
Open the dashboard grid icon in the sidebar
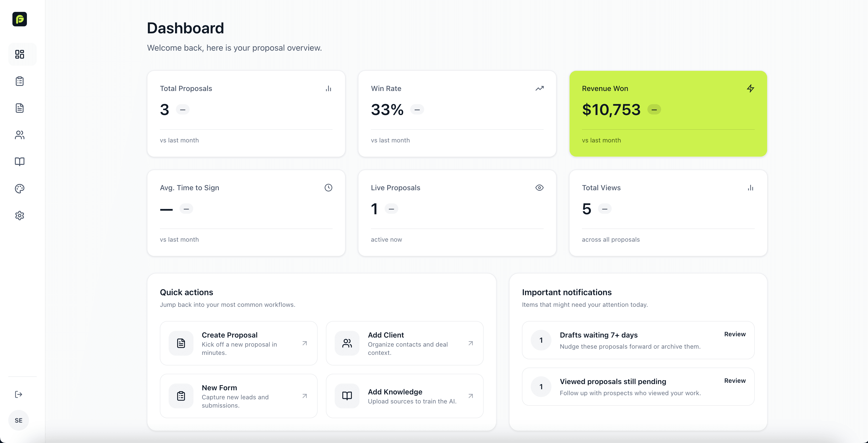[x=20, y=54]
